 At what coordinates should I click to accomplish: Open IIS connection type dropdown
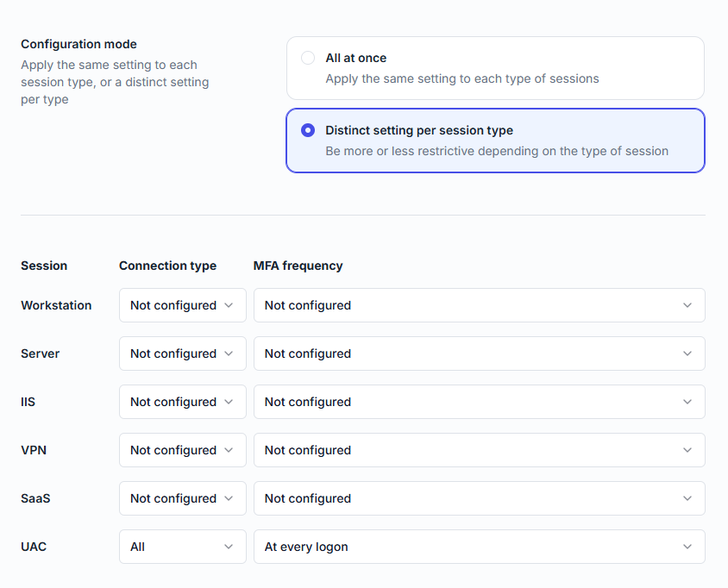coord(182,402)
